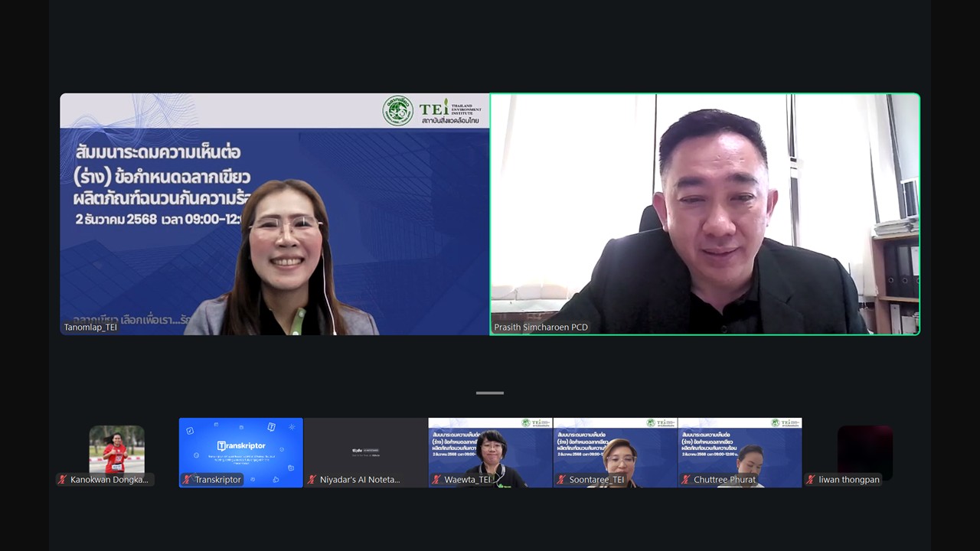980x551 pixels.
Task: Click the gallery strip resize handle bar
Action: (x=490, y=393)
